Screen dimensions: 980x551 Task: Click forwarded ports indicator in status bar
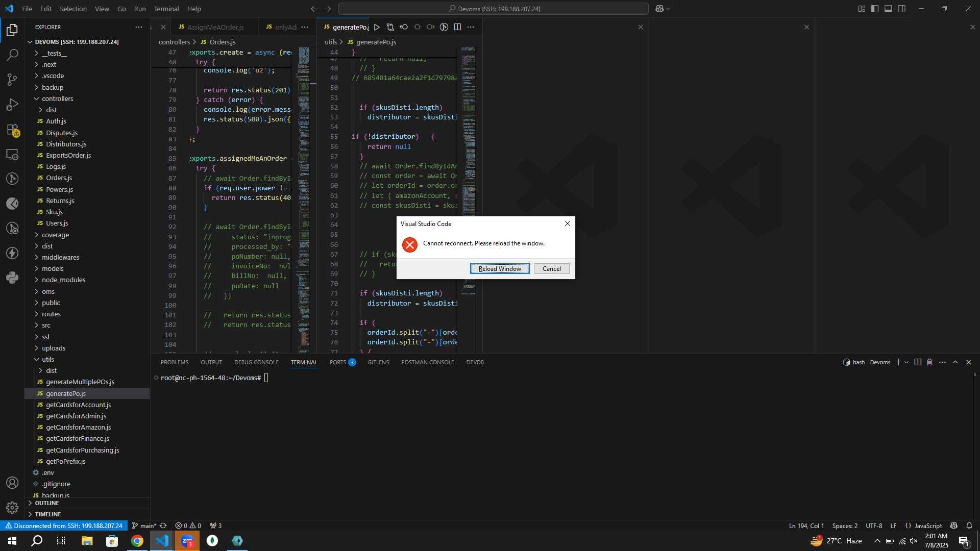215,526
